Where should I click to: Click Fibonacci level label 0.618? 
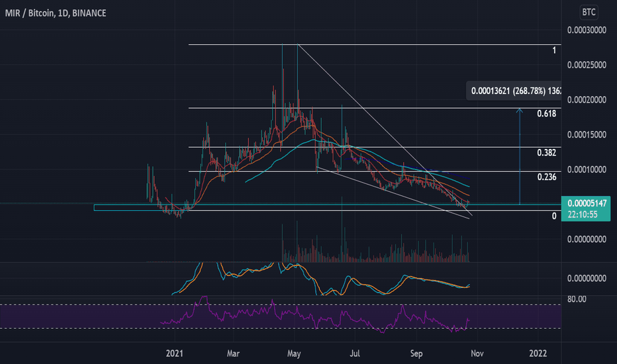[547, 114]
